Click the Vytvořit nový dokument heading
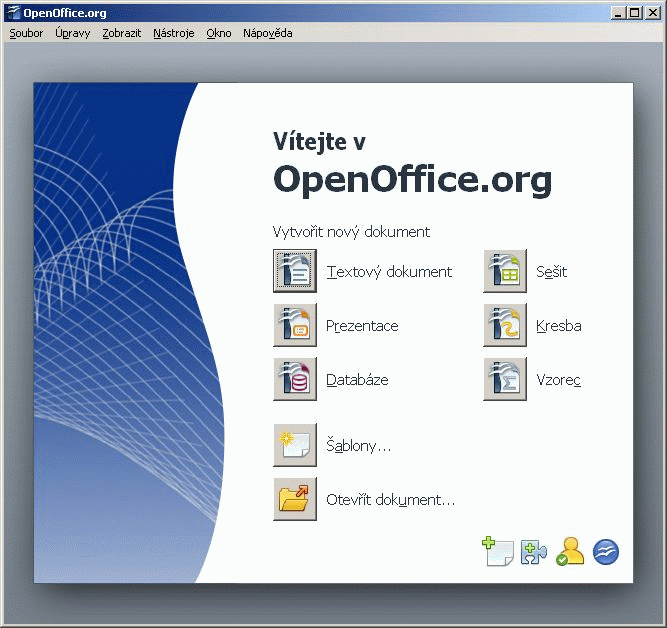667x628 pixels. (351, 232)
